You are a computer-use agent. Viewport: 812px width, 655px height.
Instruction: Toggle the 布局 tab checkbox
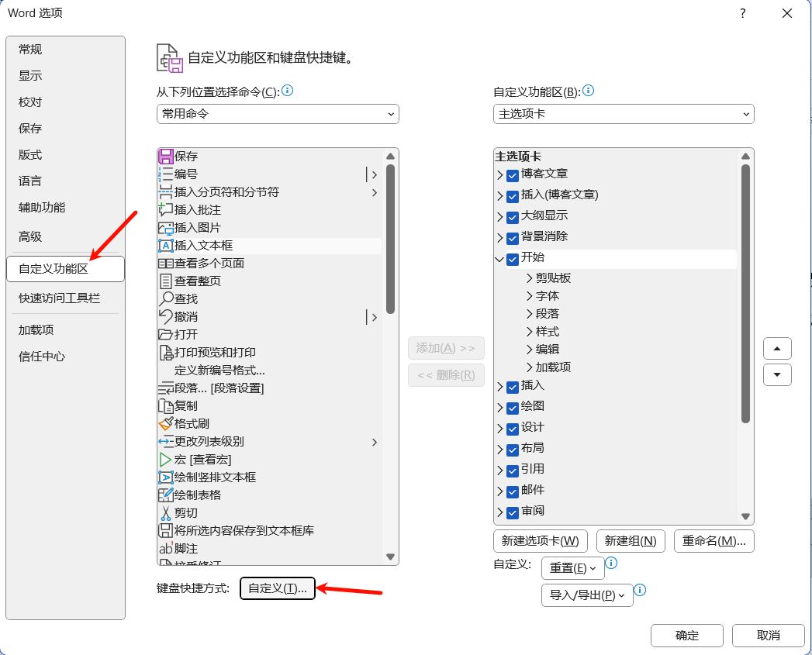513,450
